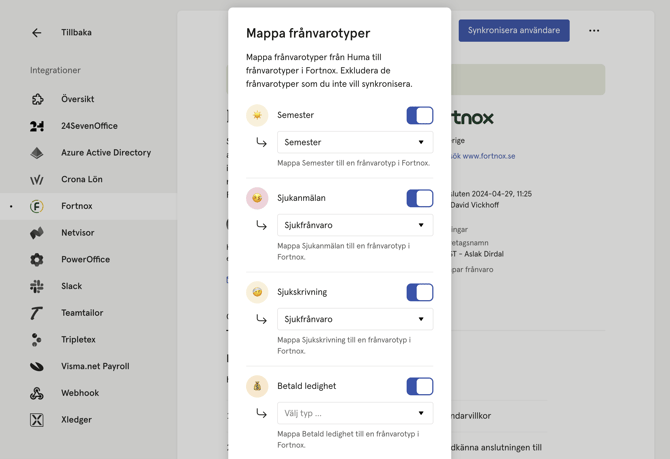Disable the Sjukskrivning sync switch
The image size is (670, 459).
coord(420,292)
